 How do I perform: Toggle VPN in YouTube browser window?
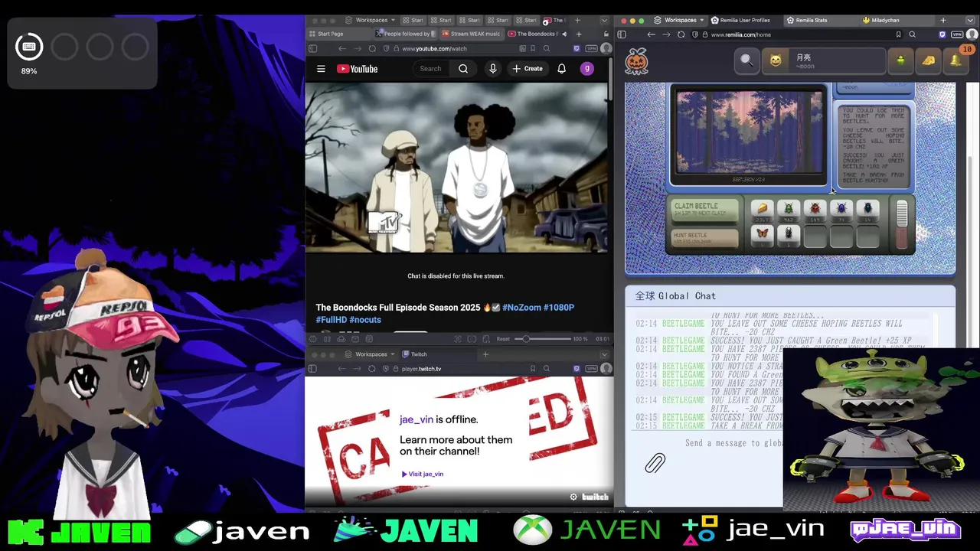click(592, 48)
